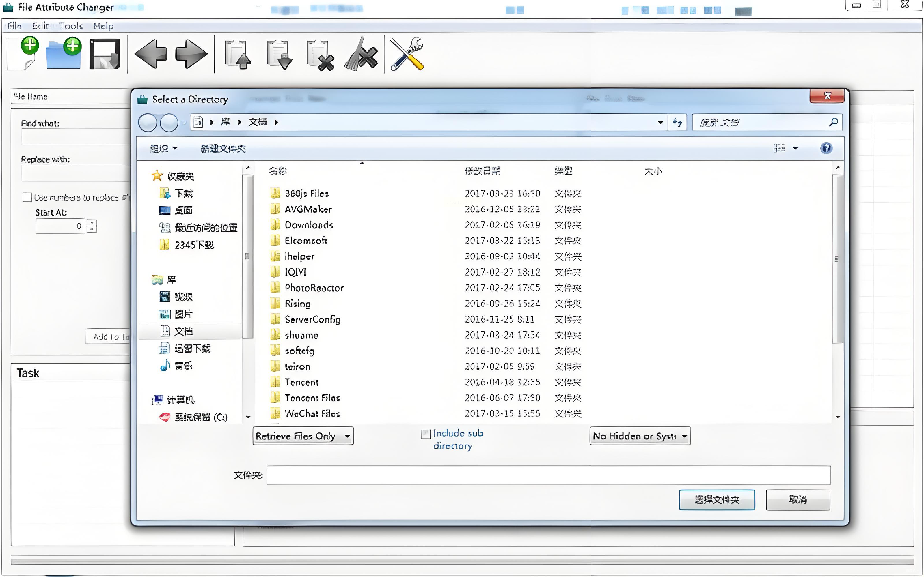The height and width of the screenshot is (577, 924).
Task: Click the Save floppy disk icon
Action: (x=104, y=54)
